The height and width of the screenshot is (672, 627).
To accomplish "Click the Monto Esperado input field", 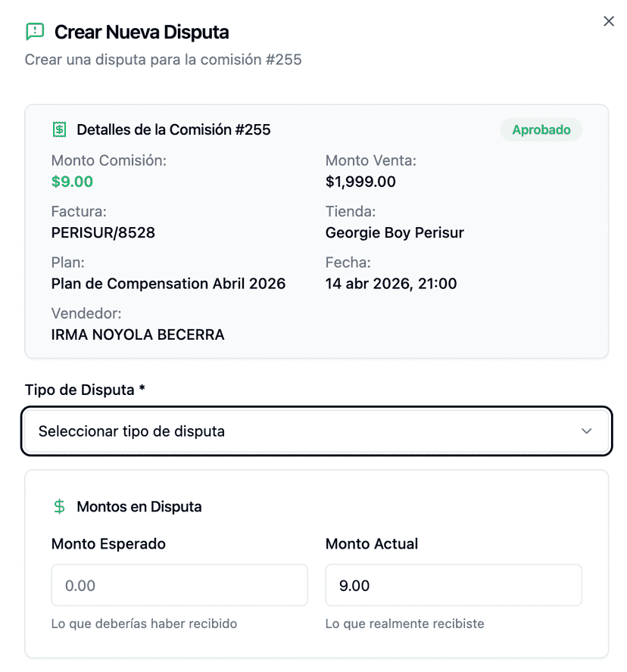I will [x=179, y=586].
